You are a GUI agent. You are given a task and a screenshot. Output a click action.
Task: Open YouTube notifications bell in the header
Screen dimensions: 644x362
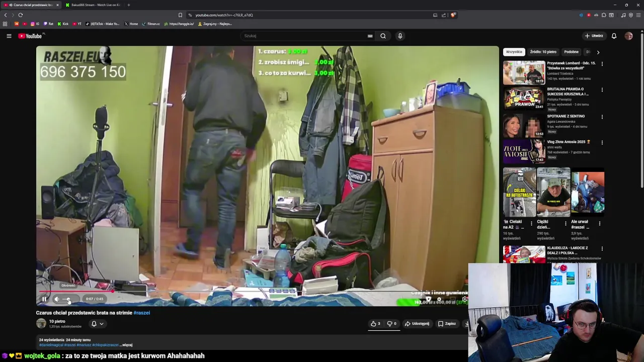tap(614, 36)
